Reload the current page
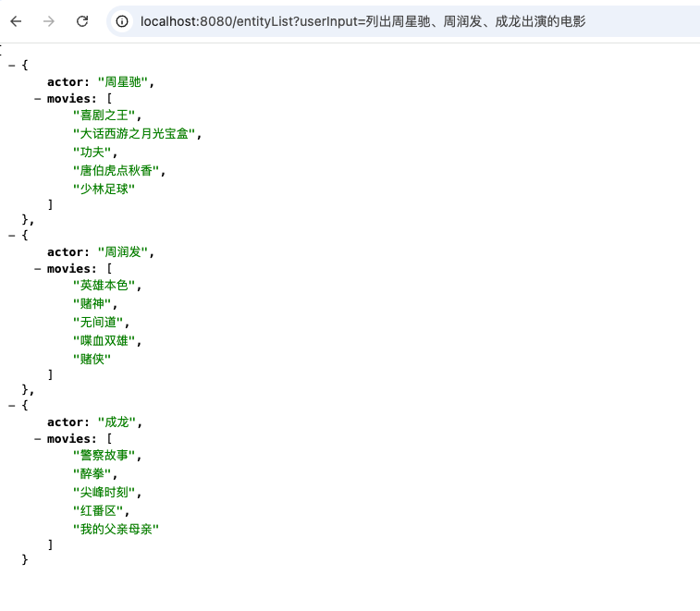 click(x=82, y=21)
